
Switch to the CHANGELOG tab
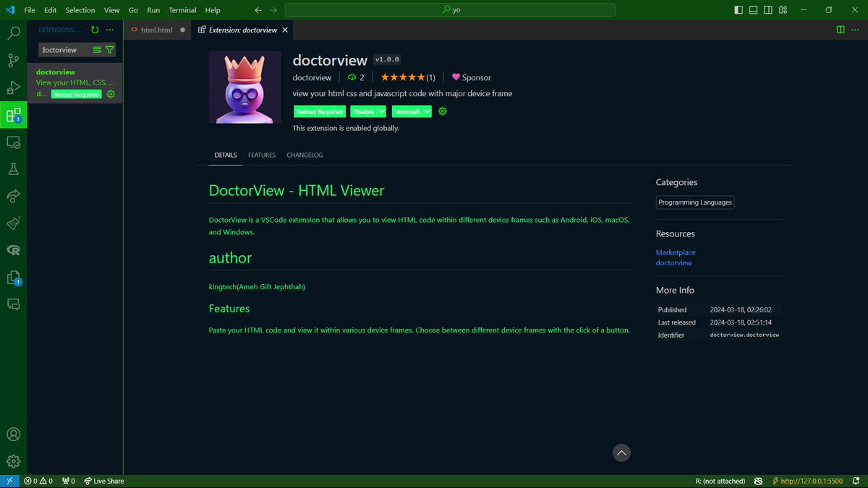[305, 155]
